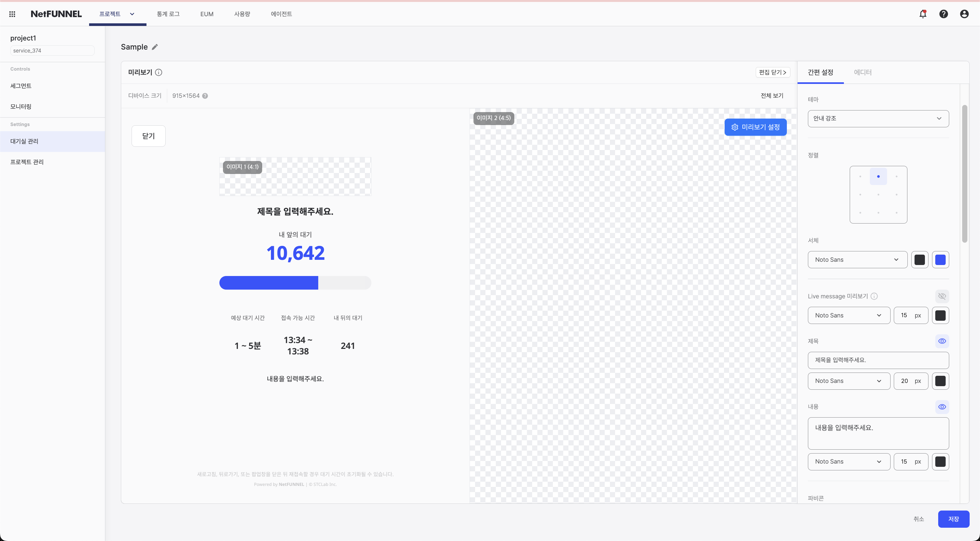Image resolution: width=980 pixels, height=541 pixels.
Task: Switch to the 에디터 tab
Action: pos(862,72)
